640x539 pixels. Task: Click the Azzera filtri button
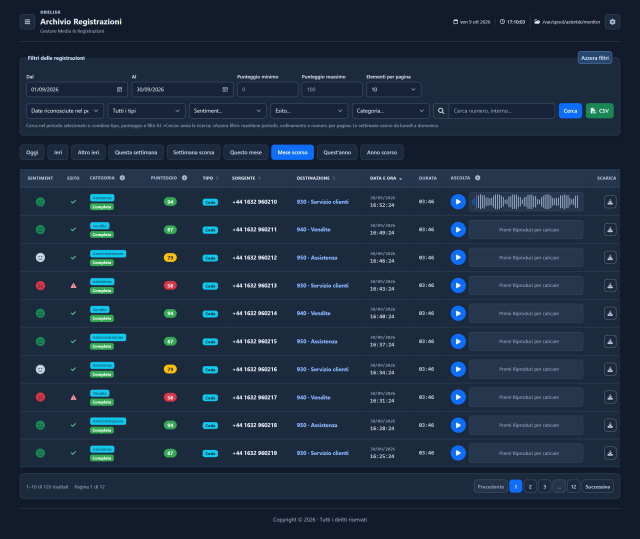point(595,58)
